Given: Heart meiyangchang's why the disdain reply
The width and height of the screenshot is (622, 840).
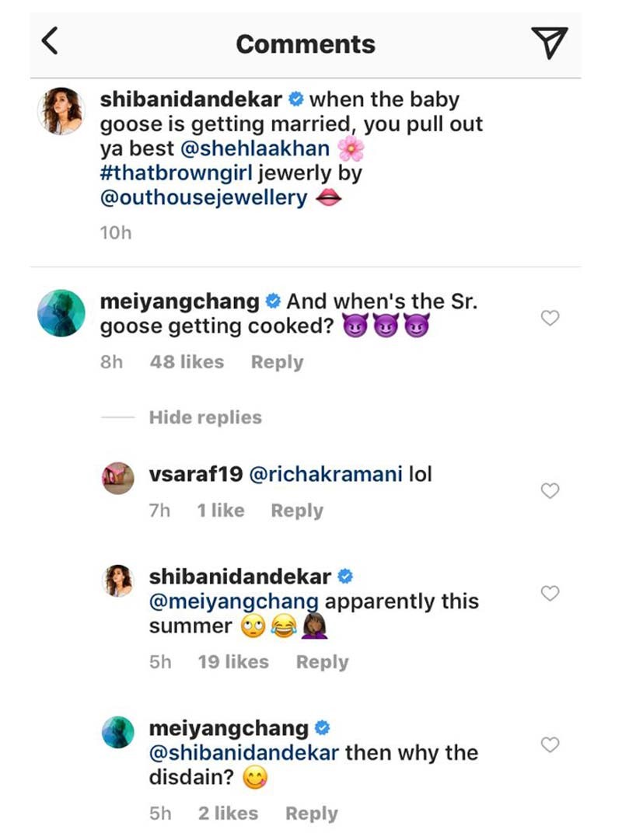Looking at the screenshot, I should [550, 745].
